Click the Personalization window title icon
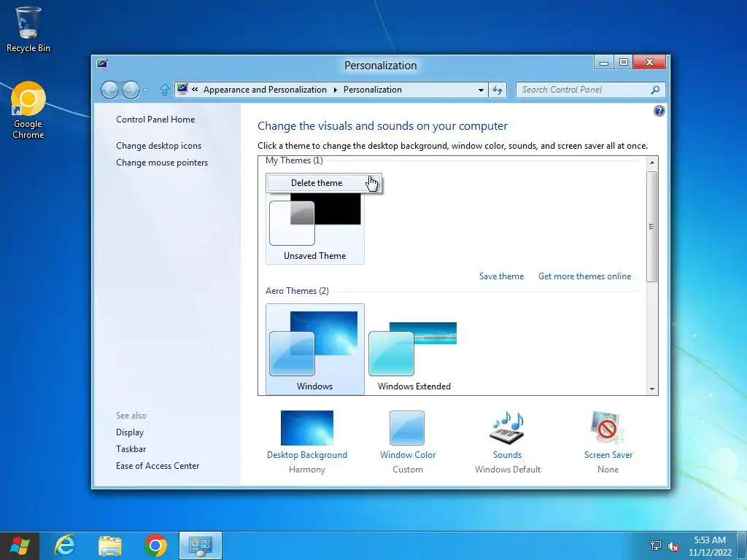Screen dimensions: 747x560 pyautogui.click(x=102, y=64)
